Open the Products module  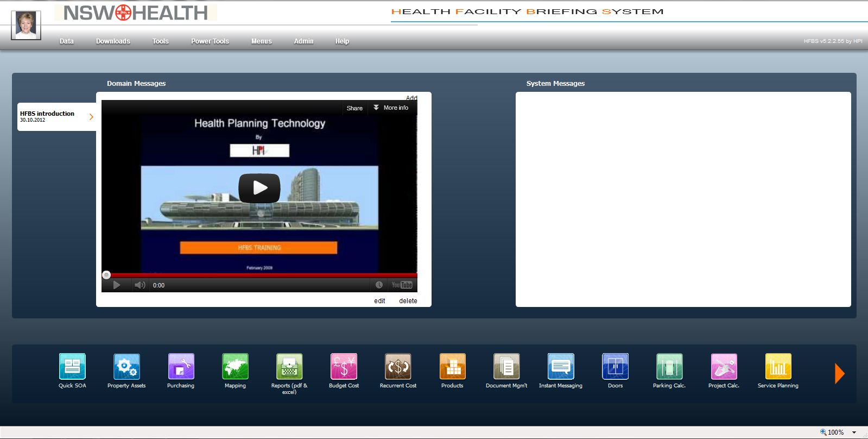coord(452,366)
